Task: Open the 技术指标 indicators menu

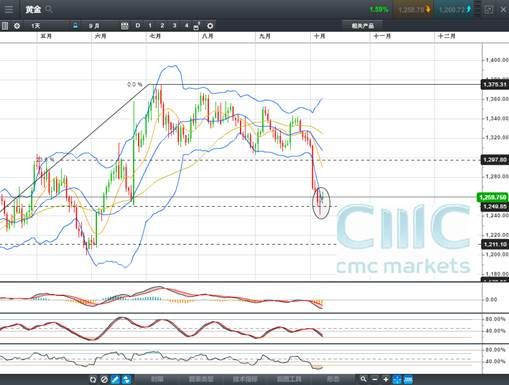Action: [245, 379]
